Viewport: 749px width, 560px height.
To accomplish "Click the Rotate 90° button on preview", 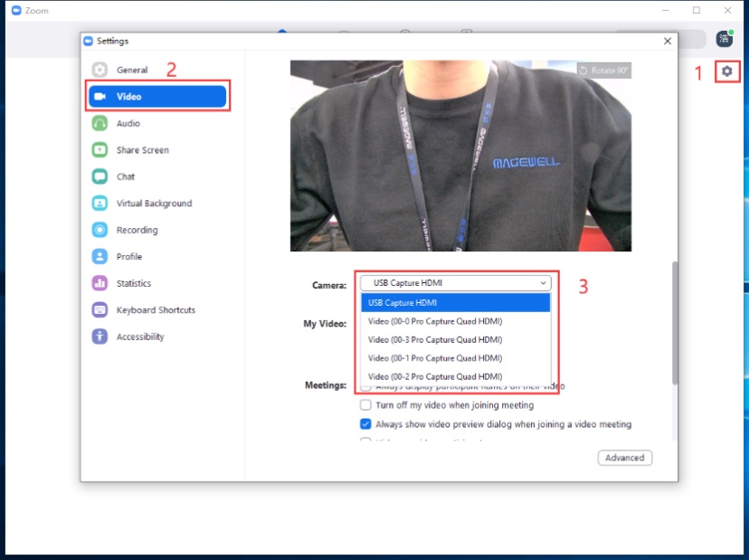I will (603, 71).
